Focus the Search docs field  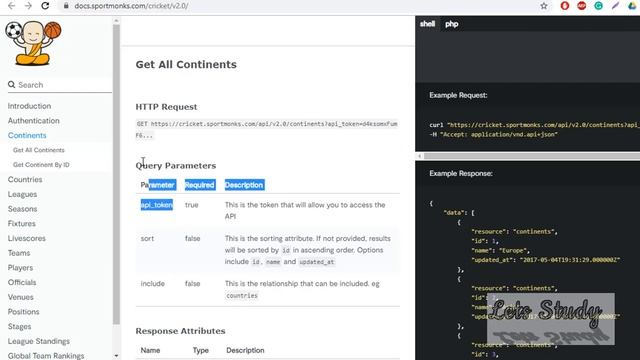(60, 84)
